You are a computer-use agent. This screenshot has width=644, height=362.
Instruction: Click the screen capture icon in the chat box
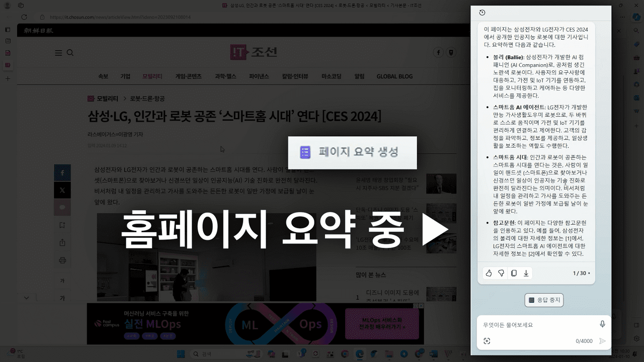(x=487, y=340)
